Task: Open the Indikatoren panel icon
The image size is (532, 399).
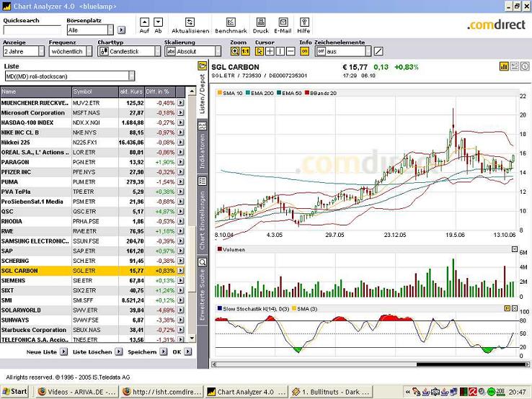Action: pos(203,127)
